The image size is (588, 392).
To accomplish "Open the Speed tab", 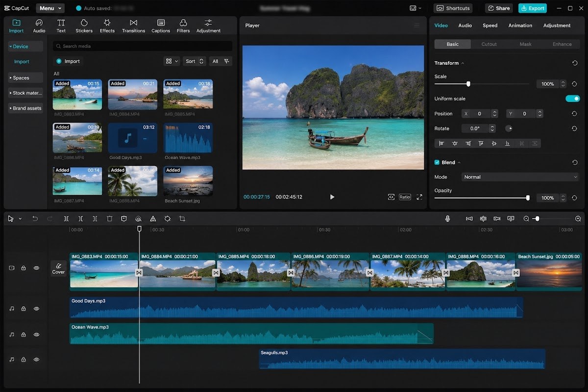I will click(490, 25).
